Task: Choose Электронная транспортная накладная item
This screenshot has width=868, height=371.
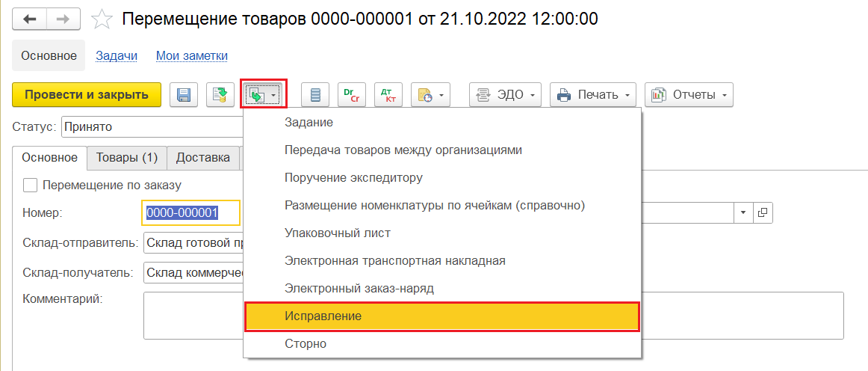Action: click(442, 261)
